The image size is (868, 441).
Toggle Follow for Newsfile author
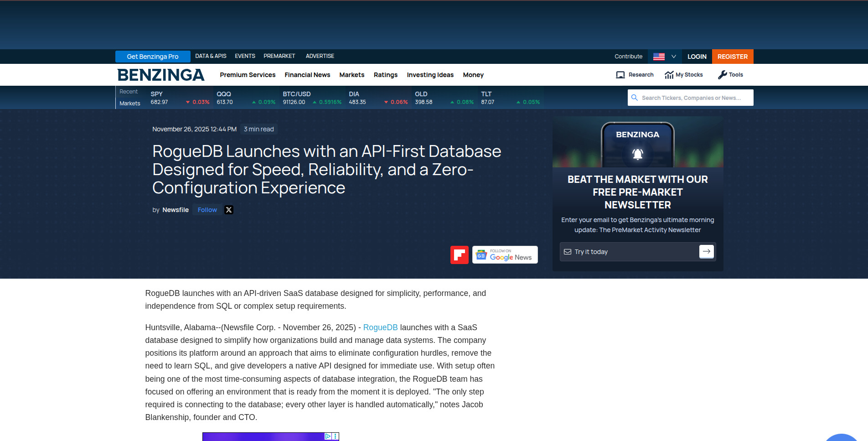pyautogui.click(x=207, y=209)
